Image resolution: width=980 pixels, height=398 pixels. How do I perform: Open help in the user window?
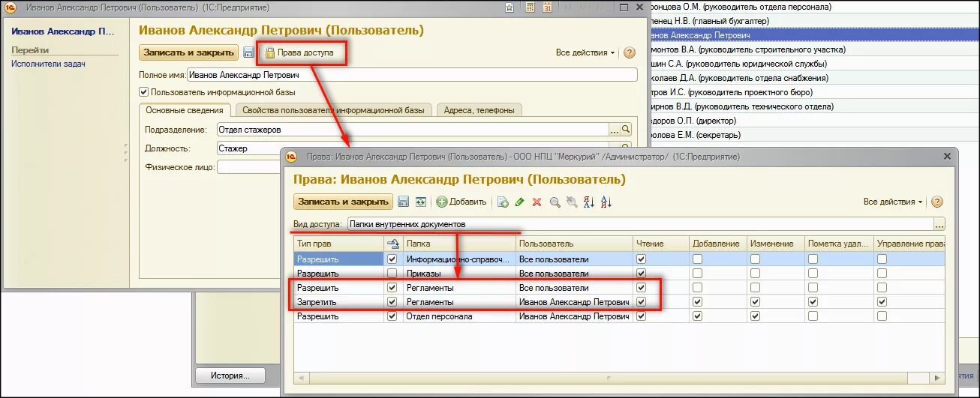(x=630, y=53)
